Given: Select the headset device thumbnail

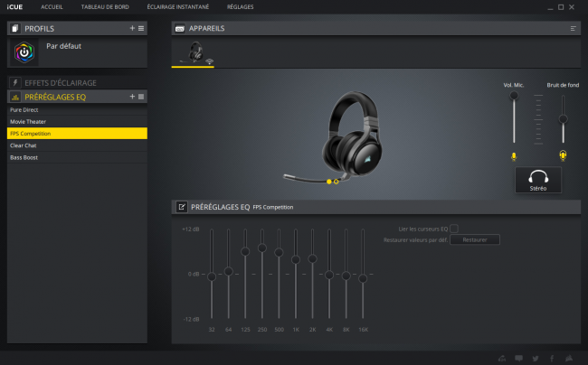Looking at the screenshot, I should click(x=193, y=52).
